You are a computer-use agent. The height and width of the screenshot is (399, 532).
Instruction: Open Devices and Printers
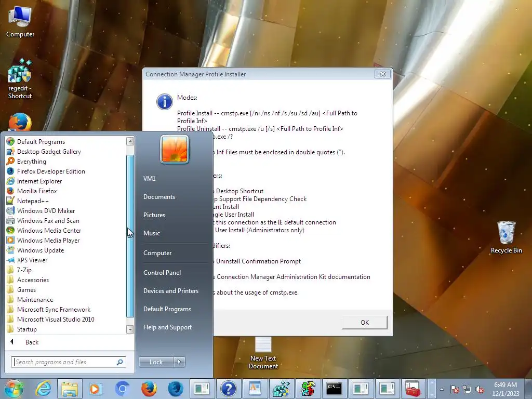(170, 291)
